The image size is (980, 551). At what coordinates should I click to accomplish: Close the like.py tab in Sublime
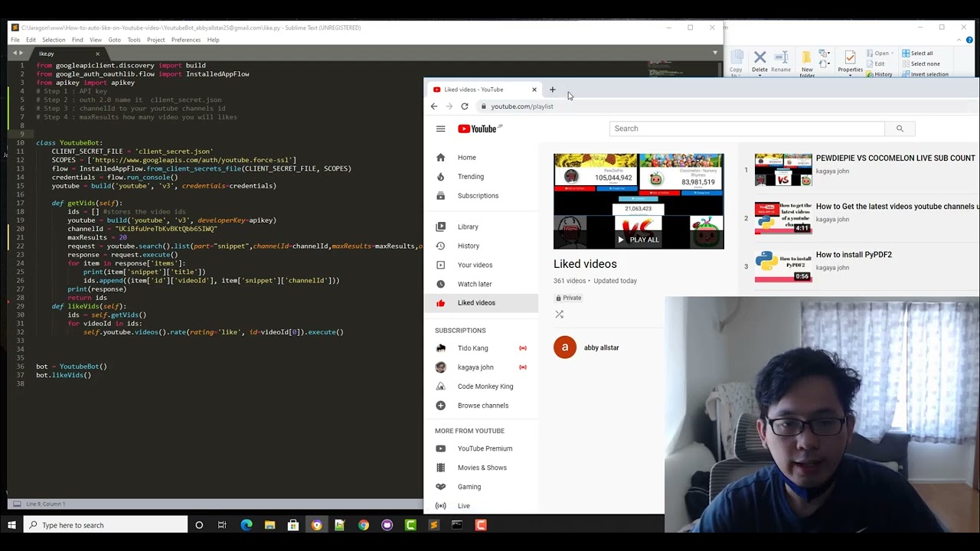[97, 54]
